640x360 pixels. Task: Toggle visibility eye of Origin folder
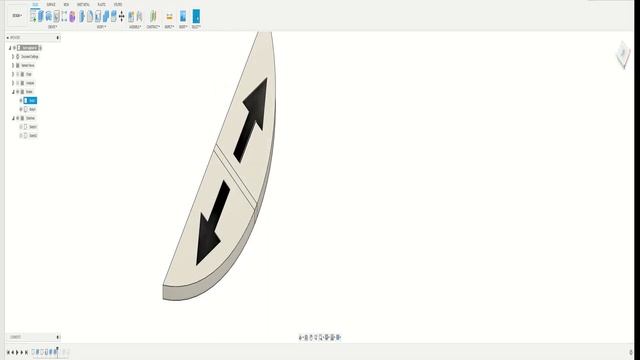[x=18, y=74]
